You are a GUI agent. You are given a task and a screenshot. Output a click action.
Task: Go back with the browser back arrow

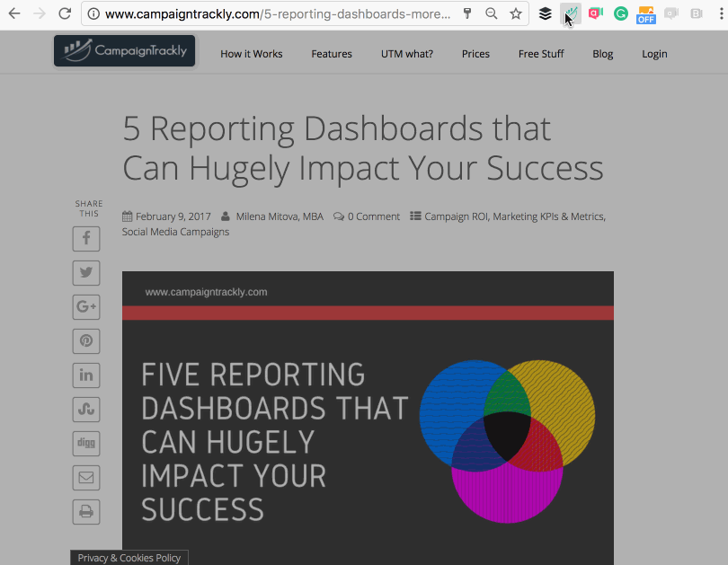pos(14,13)
